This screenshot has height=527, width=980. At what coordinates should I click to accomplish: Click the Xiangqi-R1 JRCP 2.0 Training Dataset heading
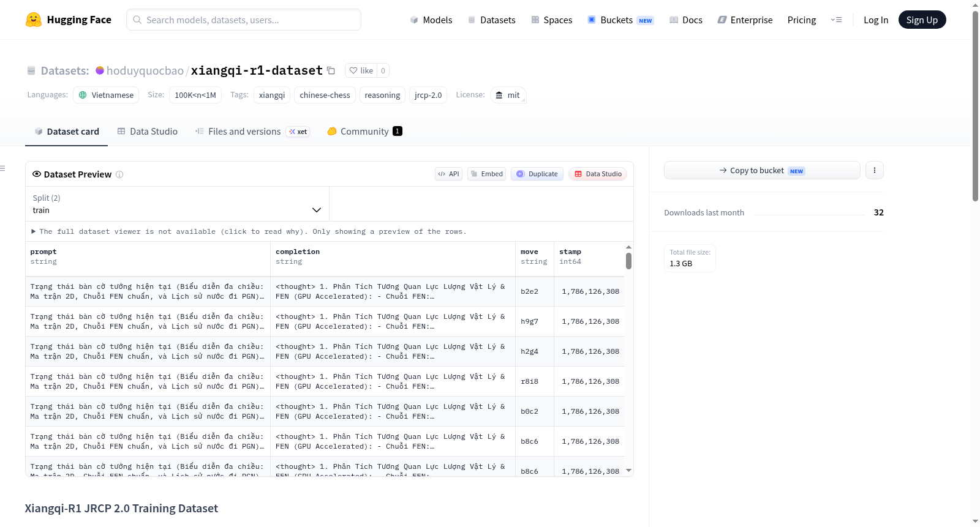pyautogui.click(x=121, y=509)
